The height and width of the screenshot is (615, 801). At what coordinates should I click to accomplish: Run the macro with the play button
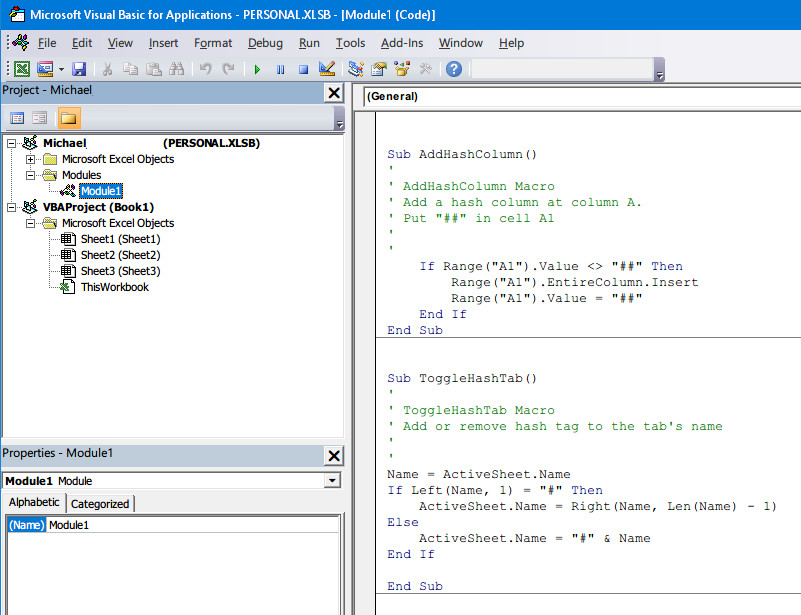(x=257, y=69)
